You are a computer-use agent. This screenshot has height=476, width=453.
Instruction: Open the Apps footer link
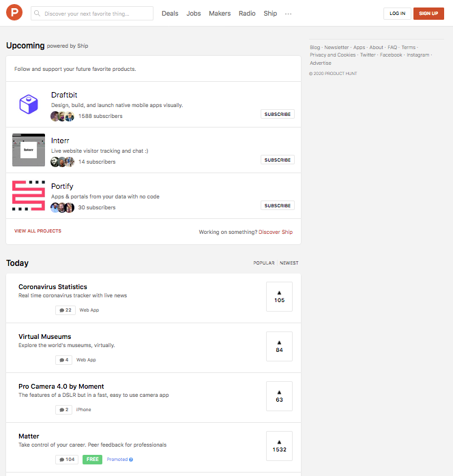tap(359, 47)
